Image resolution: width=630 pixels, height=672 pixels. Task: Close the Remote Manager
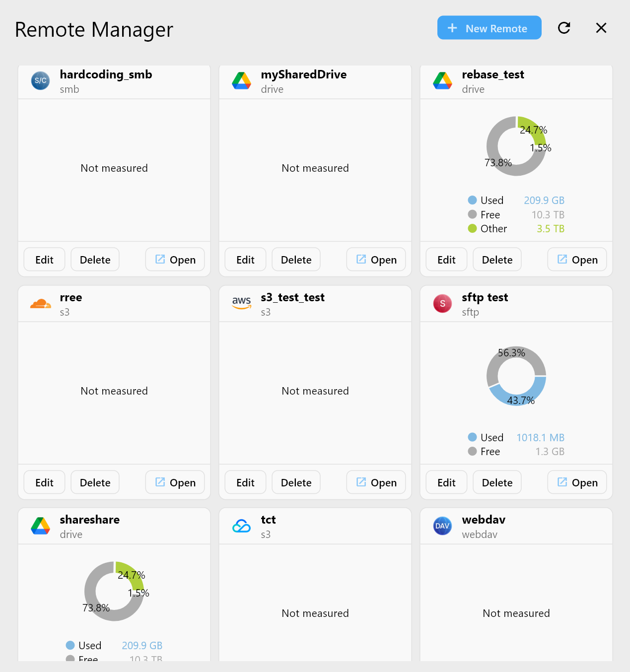[601, 28]
